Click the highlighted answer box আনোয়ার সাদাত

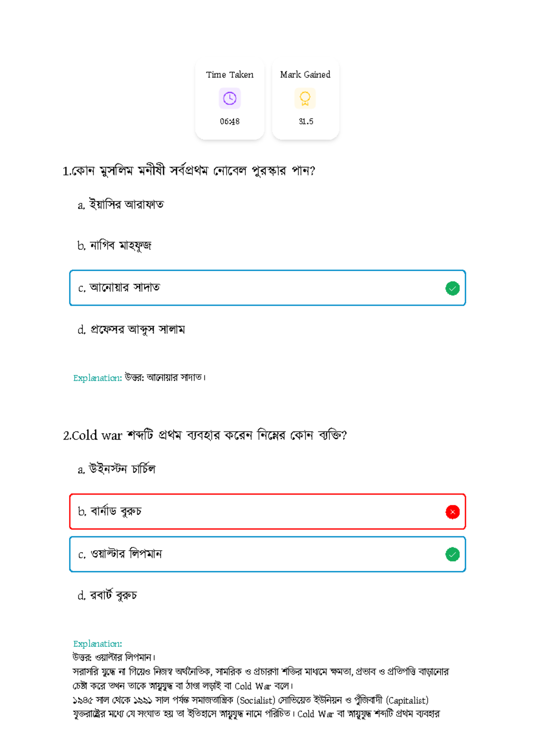point(267,288)
